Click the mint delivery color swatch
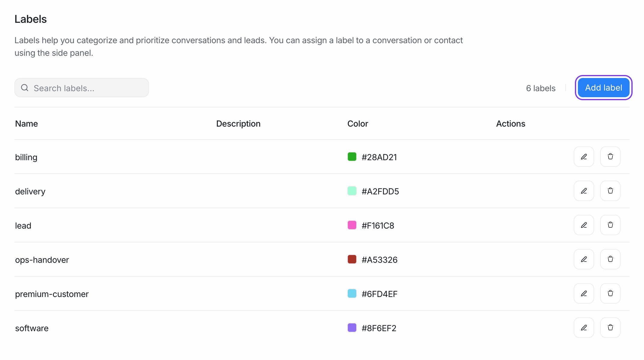 (352, 191)
